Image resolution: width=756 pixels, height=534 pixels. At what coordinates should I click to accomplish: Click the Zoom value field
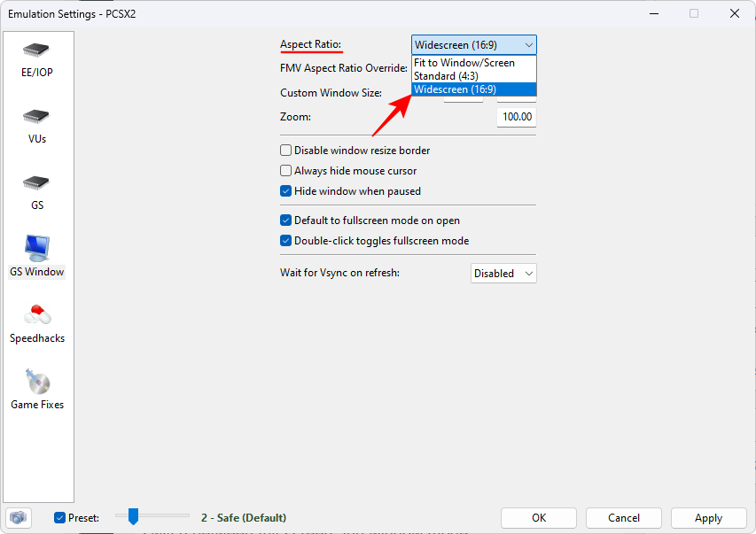[x=517, y=117]
